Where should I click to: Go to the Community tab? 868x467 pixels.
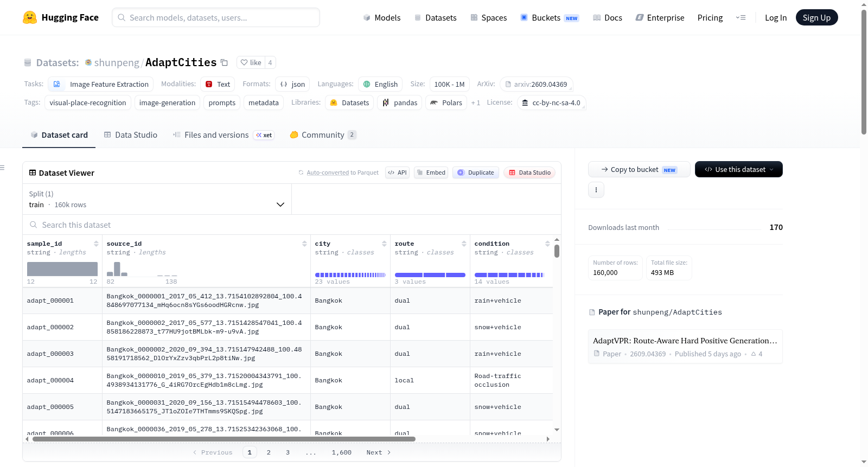point(323,135)
